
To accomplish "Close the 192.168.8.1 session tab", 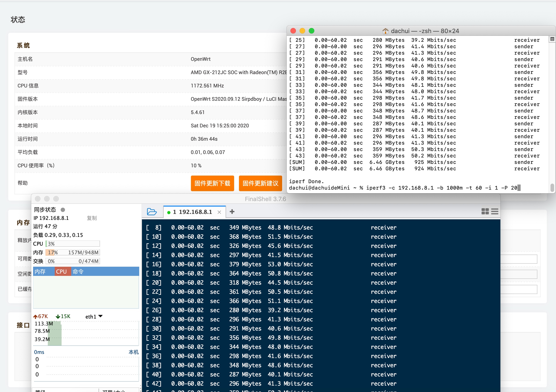I will (219, 212).
